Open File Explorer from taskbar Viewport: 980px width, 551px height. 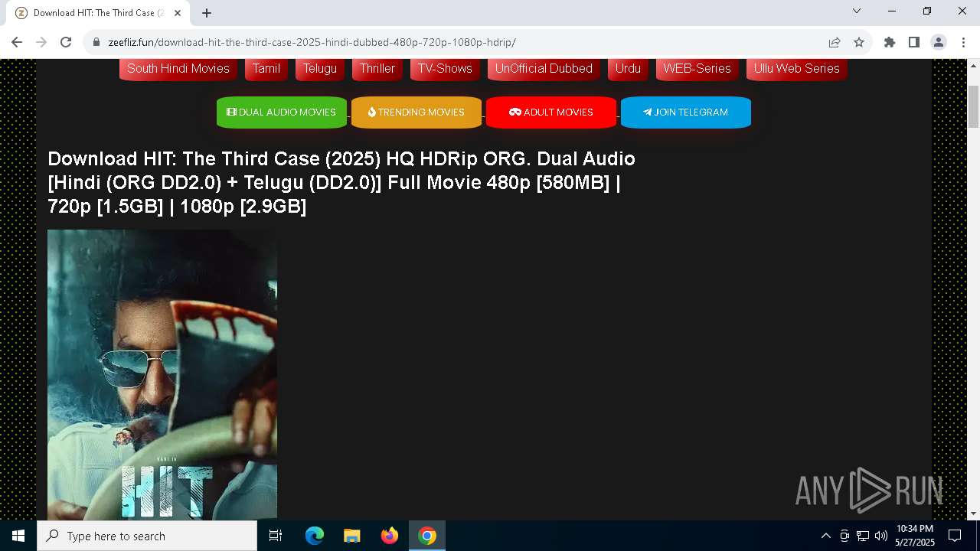pyautogui.click(x=351, y=536)
